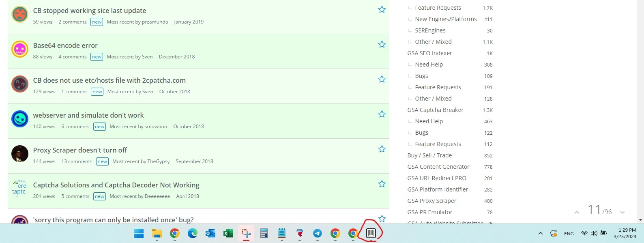Star 'Captcha Solutions and Captcha Decoder Not Working'

click(382, 184)
